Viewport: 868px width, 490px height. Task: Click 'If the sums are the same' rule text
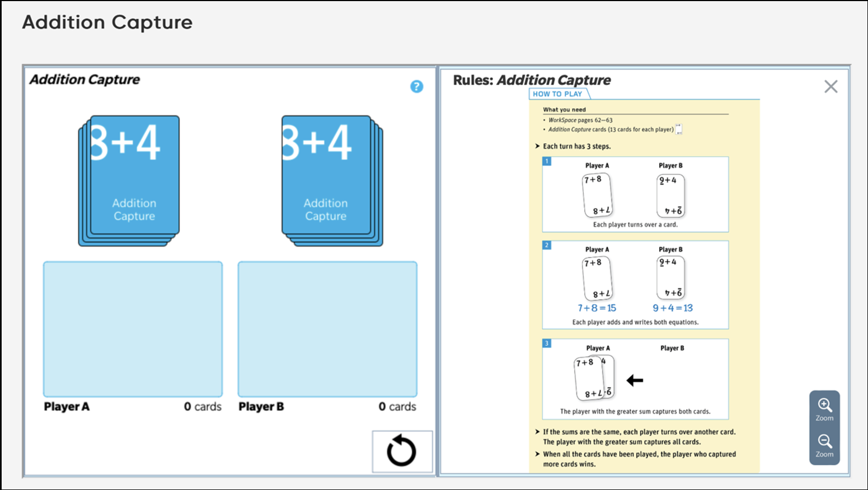coord(639,436)
